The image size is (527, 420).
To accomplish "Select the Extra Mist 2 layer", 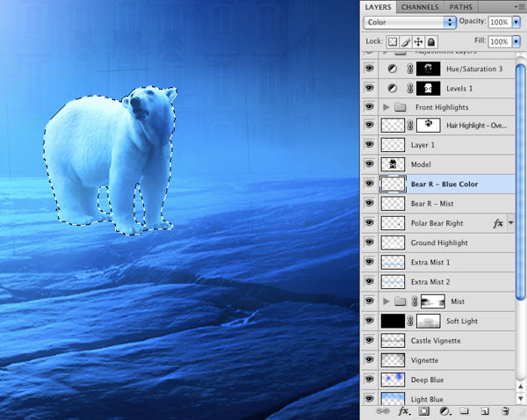I will [x=438, y=282].
